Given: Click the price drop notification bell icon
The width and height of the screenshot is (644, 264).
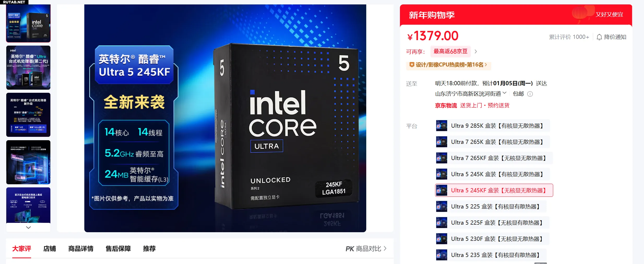Looking at the screenshot, I should coord(599,37).
